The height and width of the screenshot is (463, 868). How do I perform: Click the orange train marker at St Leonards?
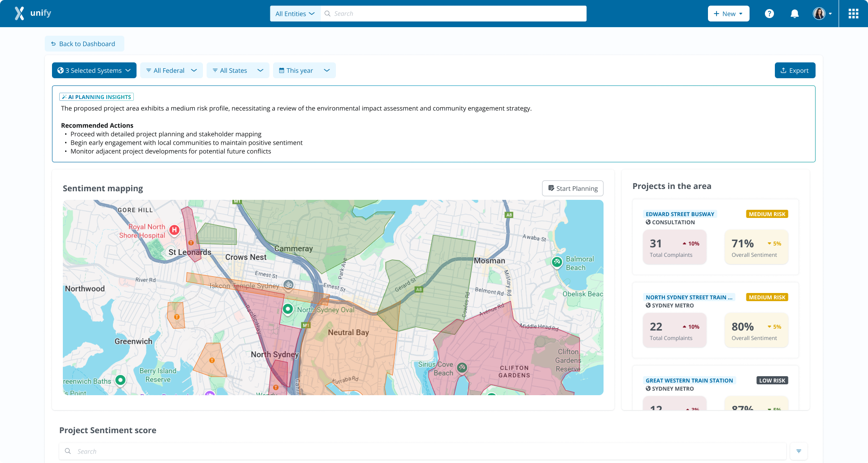[x=191, y=243]
